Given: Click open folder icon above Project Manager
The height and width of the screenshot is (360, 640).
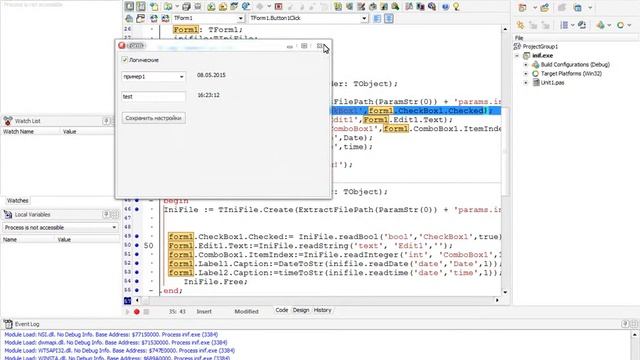Looking at the screenshot, I should tap(544, 7).
